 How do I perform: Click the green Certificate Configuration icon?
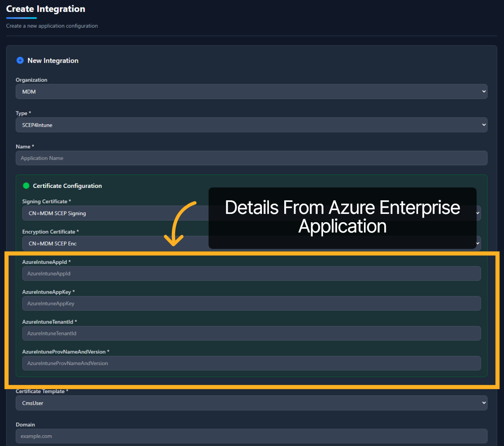[x=26, y=186]
